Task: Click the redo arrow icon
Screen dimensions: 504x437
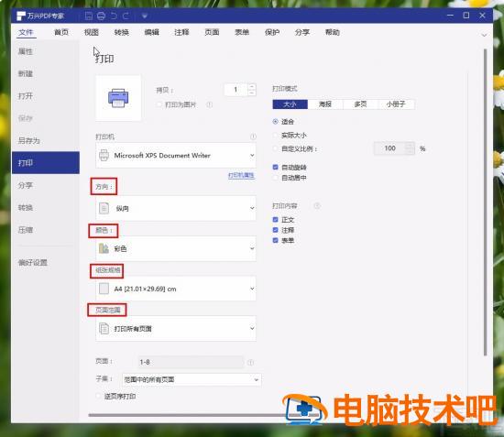Action: [126, 16]
